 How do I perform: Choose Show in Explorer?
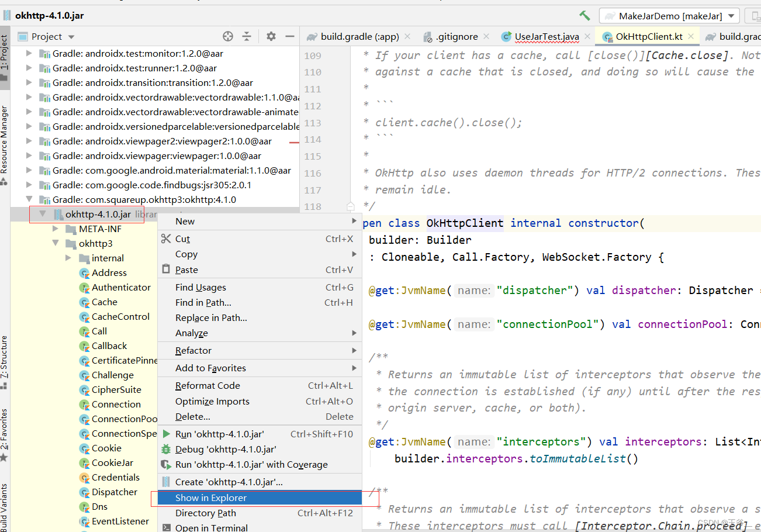(x=260, y=498)
